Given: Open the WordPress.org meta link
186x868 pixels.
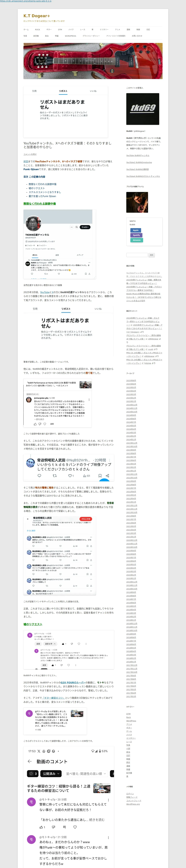Looking at the screenshot, I should coord(133,804).
